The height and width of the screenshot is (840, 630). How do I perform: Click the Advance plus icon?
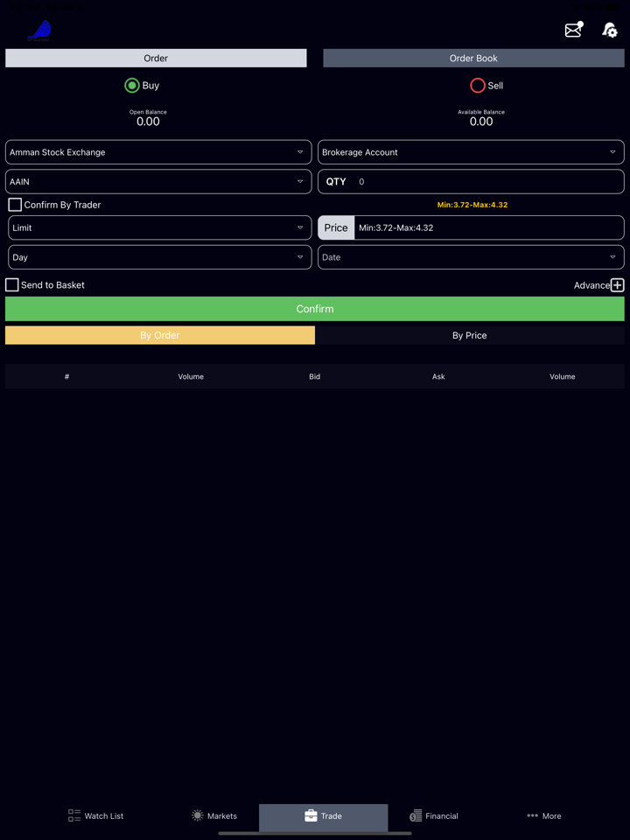point(617,285)
